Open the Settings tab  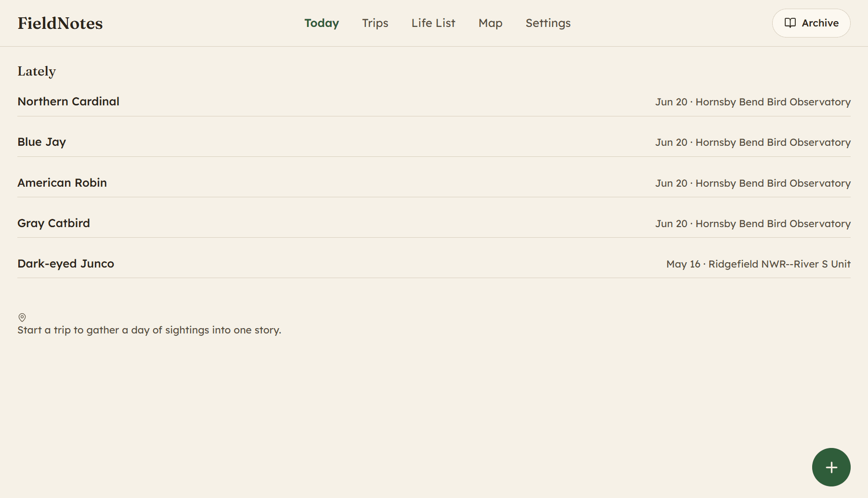point(548,23)
